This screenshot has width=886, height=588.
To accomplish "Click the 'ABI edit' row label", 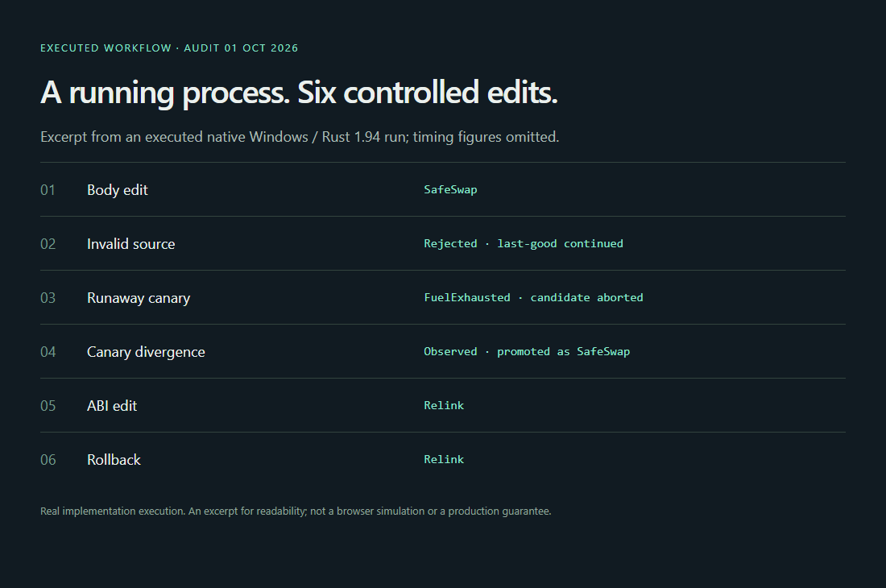I will click(112, 405).
